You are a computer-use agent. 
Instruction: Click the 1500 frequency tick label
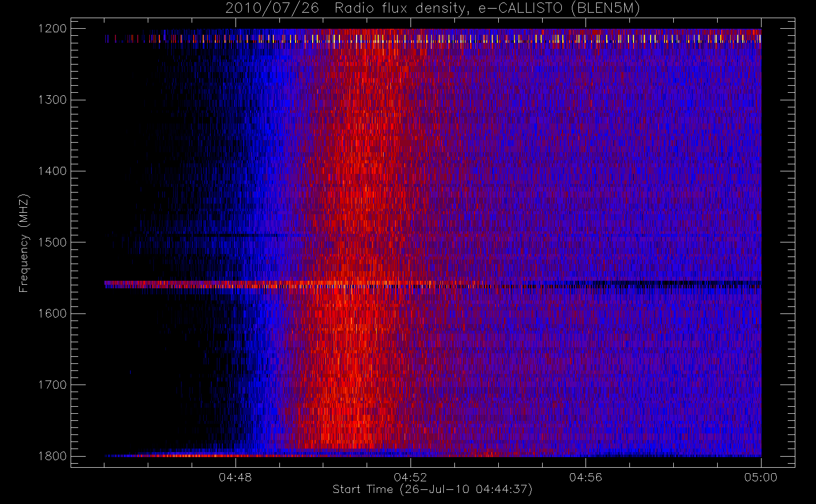(x=52, y=242)
